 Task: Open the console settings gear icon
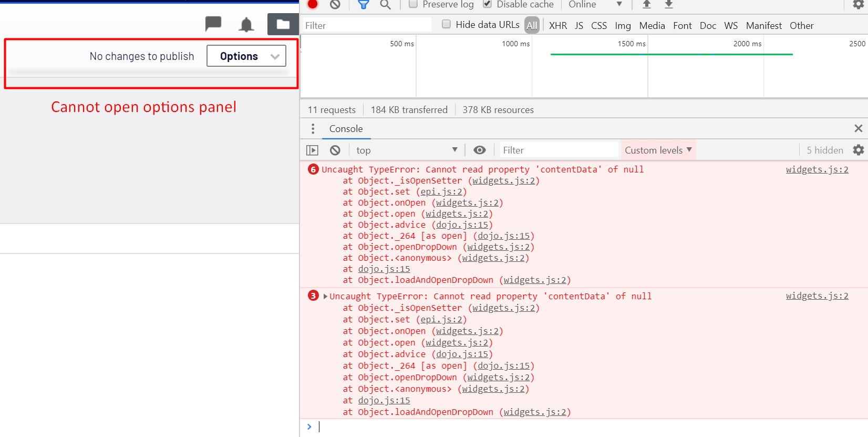click(x=858, y=150)
